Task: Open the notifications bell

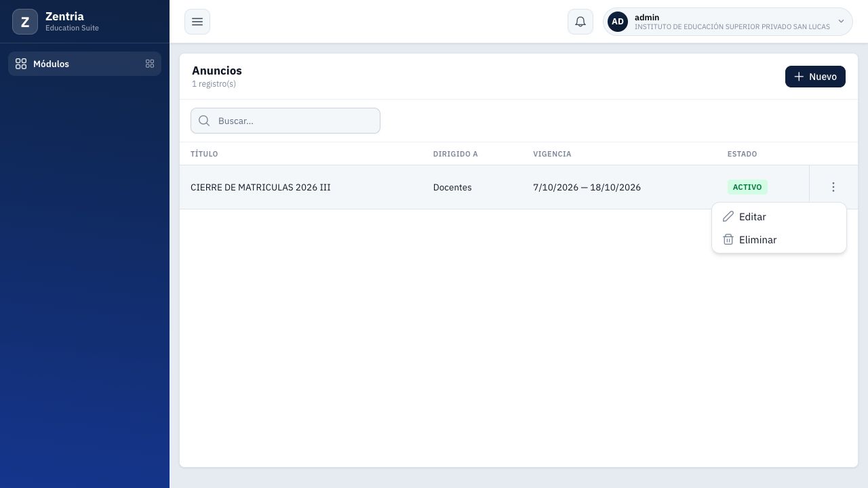Action: point(580,22)
